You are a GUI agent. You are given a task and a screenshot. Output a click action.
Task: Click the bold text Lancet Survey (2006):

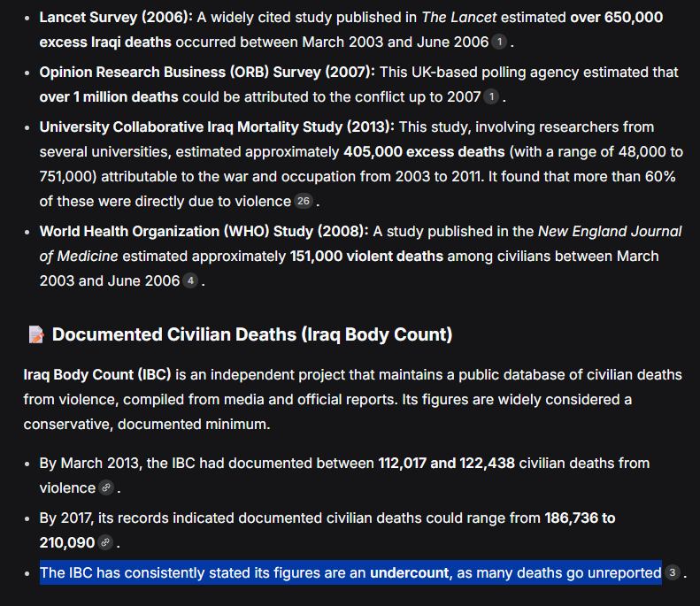(x=116, y=18)
